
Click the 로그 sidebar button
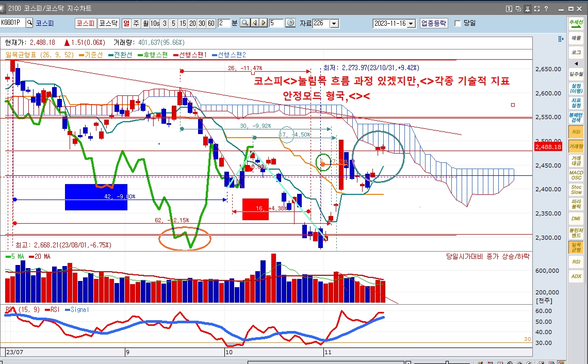(x=576, y=52)
